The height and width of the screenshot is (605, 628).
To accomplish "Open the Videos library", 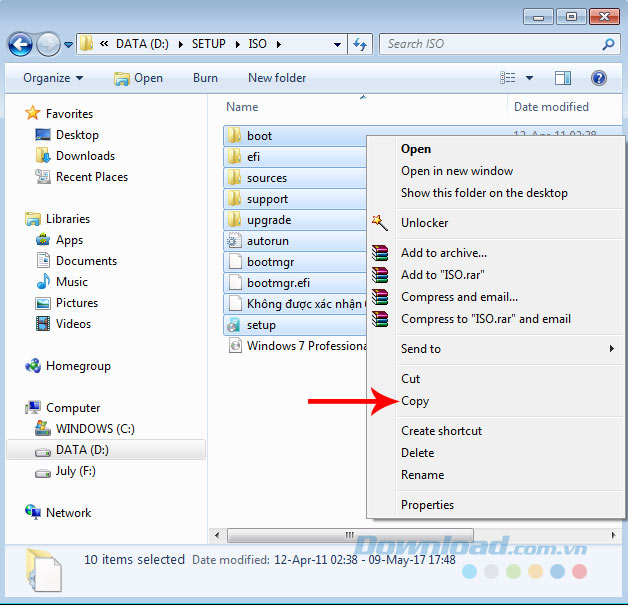I will coord(63,324).
